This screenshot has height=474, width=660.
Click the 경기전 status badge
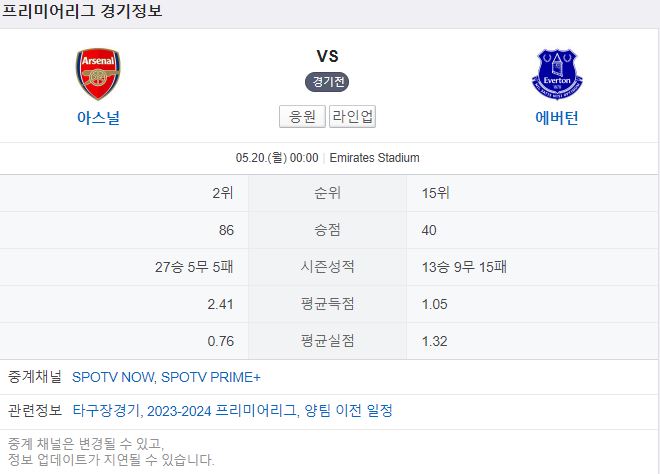(327, 82)
